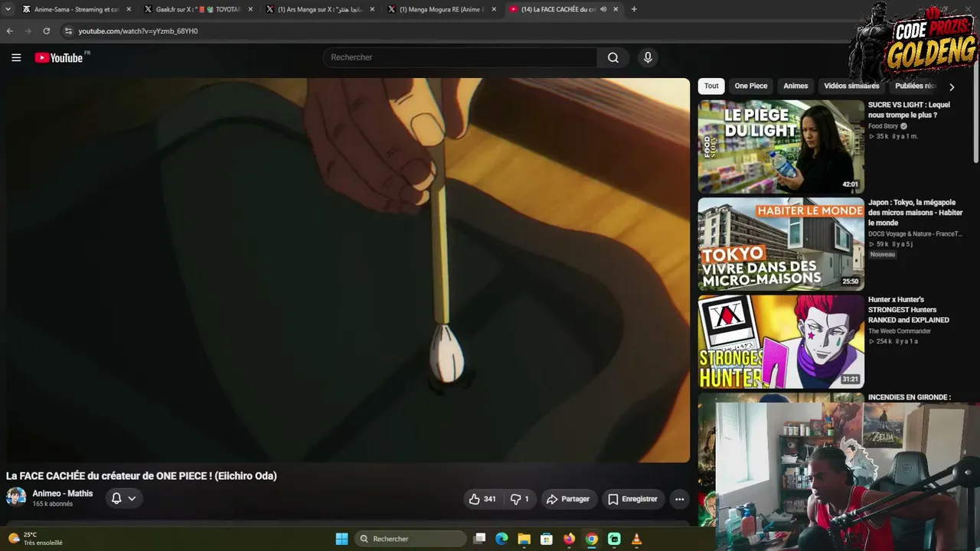This screenshot has width=980, height=551.
Task: Open the green Streamlabs taskbar icon
Action: [x=614, y=539]
